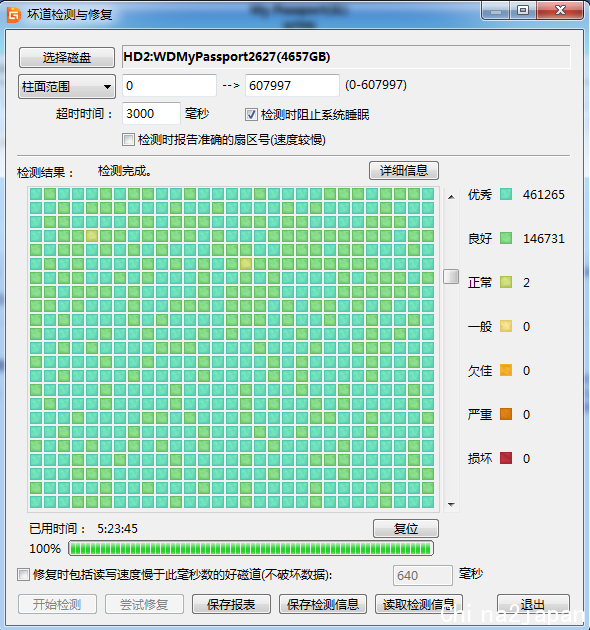Click the 欠佳 orange legend swatch
This screenshot has height=630, width=590.
pos(506,370)
